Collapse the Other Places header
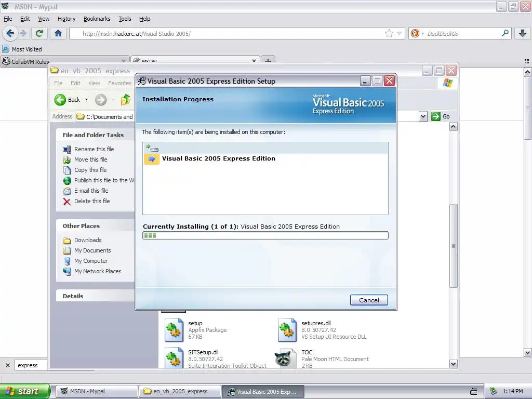 96,226
